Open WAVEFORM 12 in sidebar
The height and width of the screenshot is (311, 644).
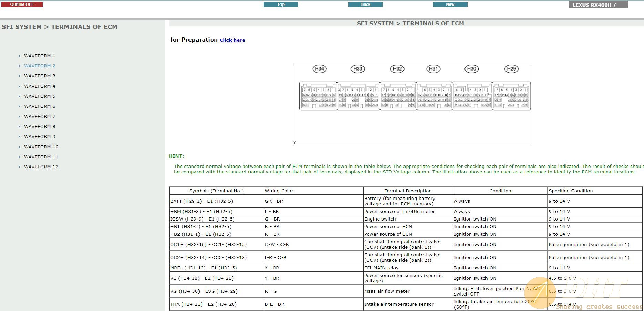click(41, 167)
